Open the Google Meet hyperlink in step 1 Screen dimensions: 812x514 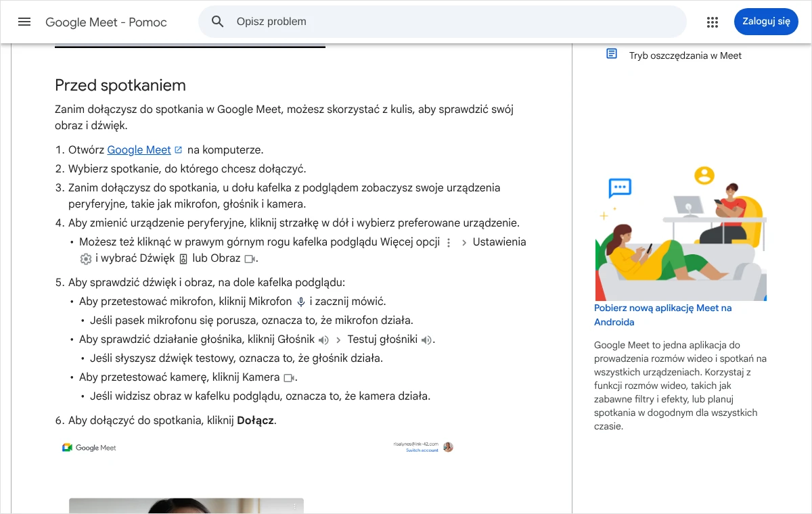(139, 149)
